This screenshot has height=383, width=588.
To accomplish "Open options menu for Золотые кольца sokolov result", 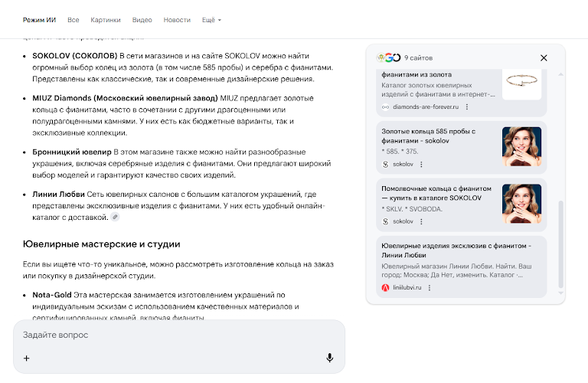I will coord(420,164).
